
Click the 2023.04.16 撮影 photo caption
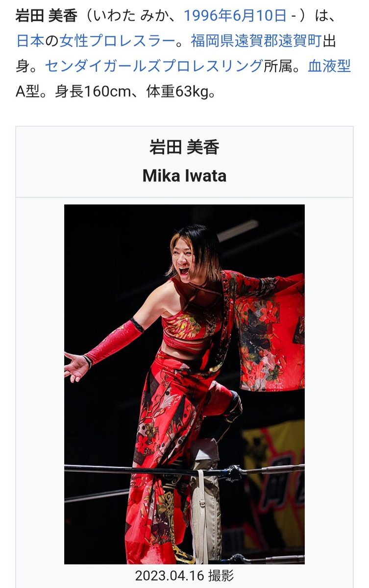[x=184, y=575]
